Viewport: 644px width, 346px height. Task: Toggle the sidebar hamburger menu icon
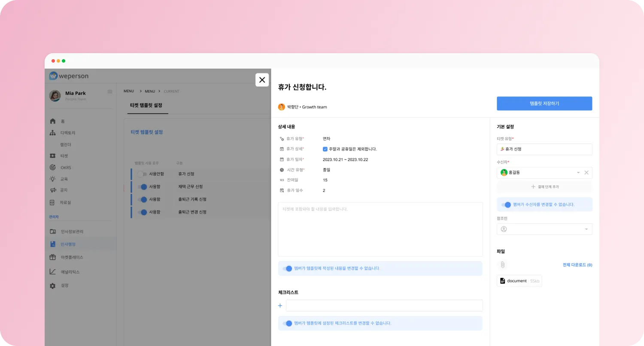tap(110, 91)
